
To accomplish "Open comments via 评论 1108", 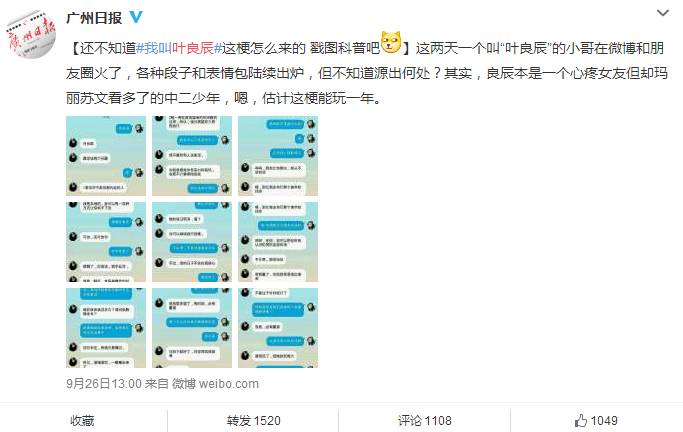I will [424, 420].
